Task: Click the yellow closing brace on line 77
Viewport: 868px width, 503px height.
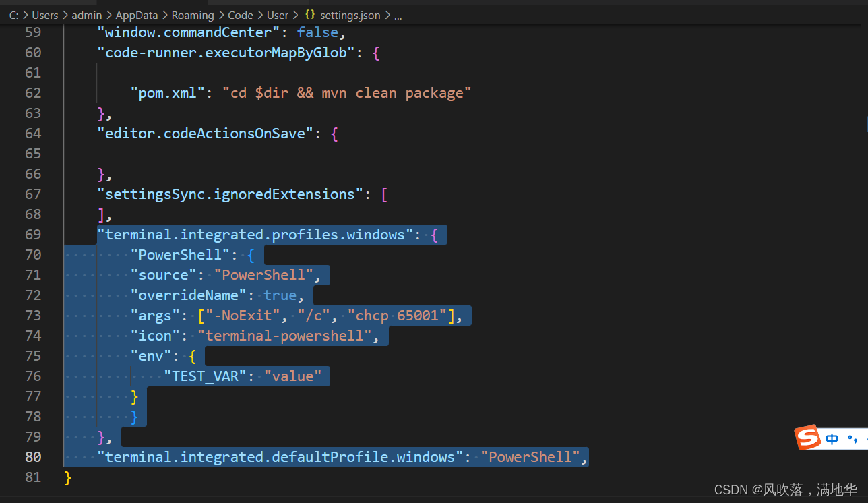Action: (x=134, y=396)
